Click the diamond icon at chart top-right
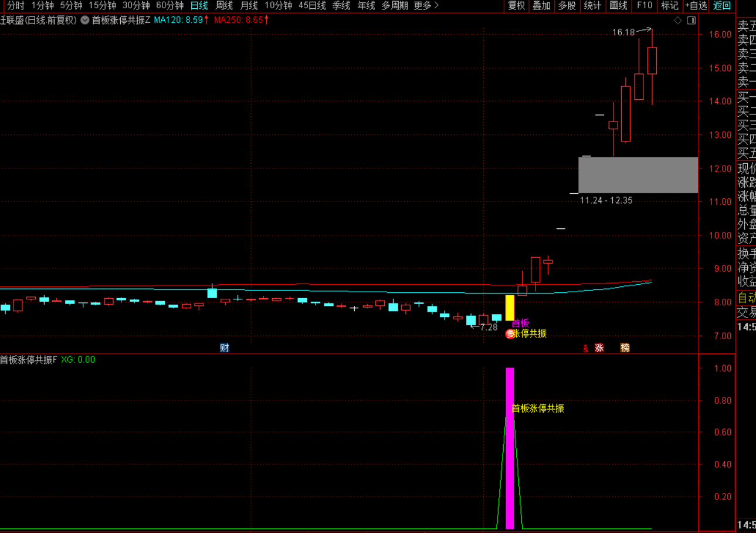 click(x=678, y=20)
